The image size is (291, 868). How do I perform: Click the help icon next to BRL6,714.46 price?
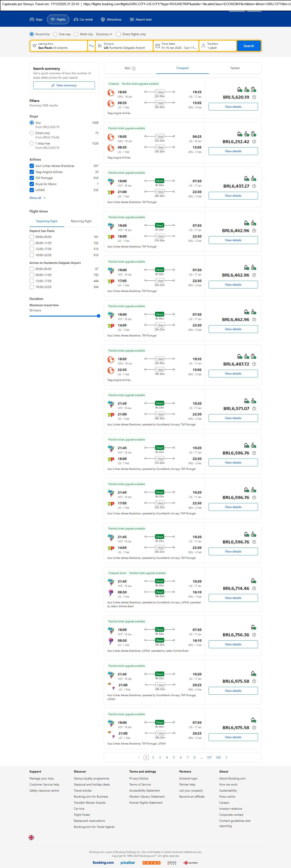coord(254,588)
